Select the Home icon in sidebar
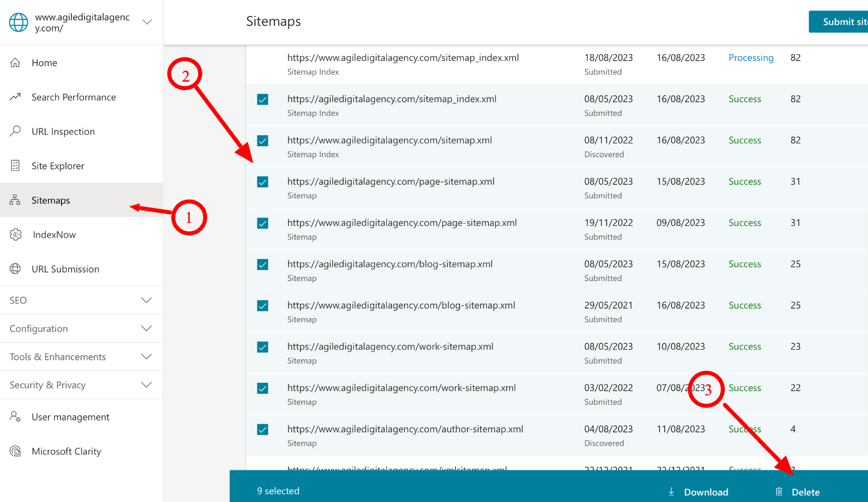868x502 pixels. 16,62
